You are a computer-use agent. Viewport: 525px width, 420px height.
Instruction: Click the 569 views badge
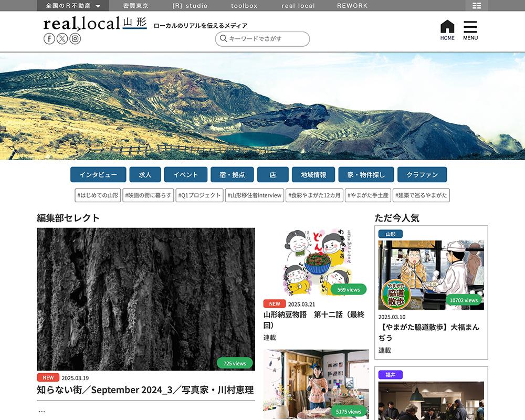tap(349, 289)
